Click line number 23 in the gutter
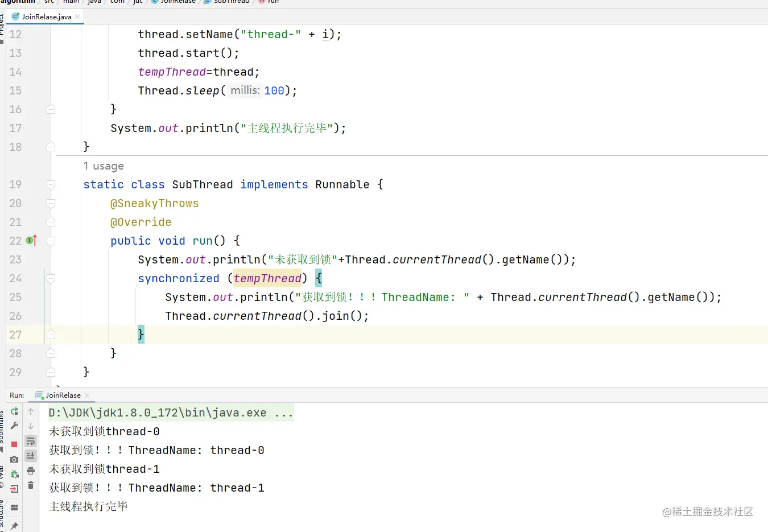Screen dimensions: 768x532 [x=15, y=259]
